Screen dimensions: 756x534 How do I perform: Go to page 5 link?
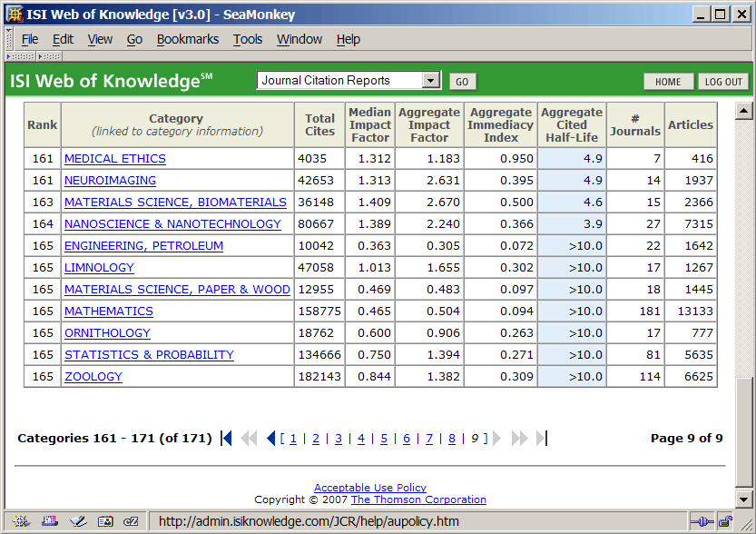[x=384, y=439]
